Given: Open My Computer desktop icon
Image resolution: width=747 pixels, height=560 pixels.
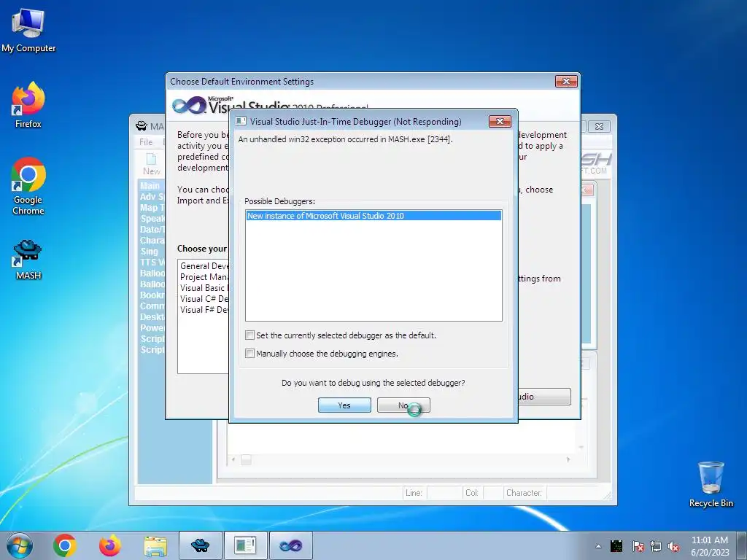Looking at the screenshot, I should [x=28, y=31].
